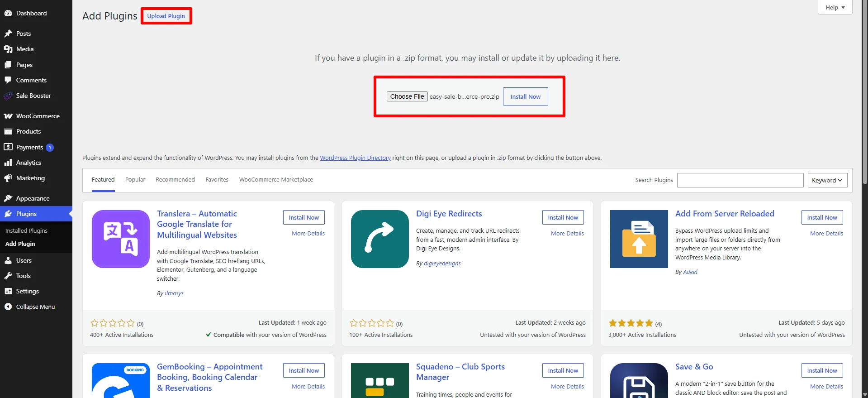Click the Translera plugin icon
The width and height of the screenshot is (868, 398).
121,239
